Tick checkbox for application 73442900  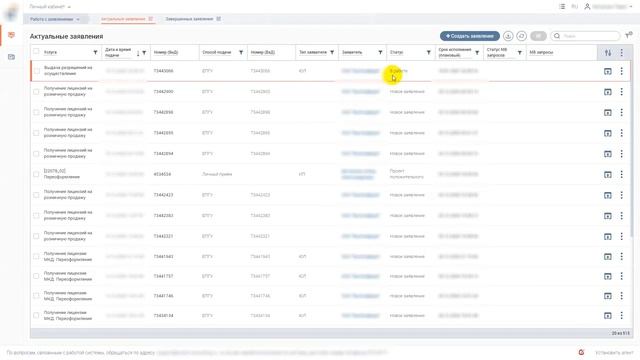click(36, 91)
